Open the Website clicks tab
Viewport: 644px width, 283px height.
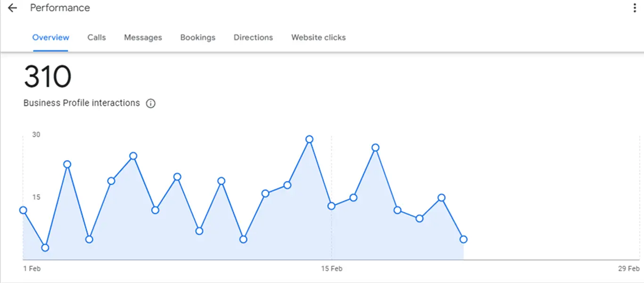pos(318,37)
